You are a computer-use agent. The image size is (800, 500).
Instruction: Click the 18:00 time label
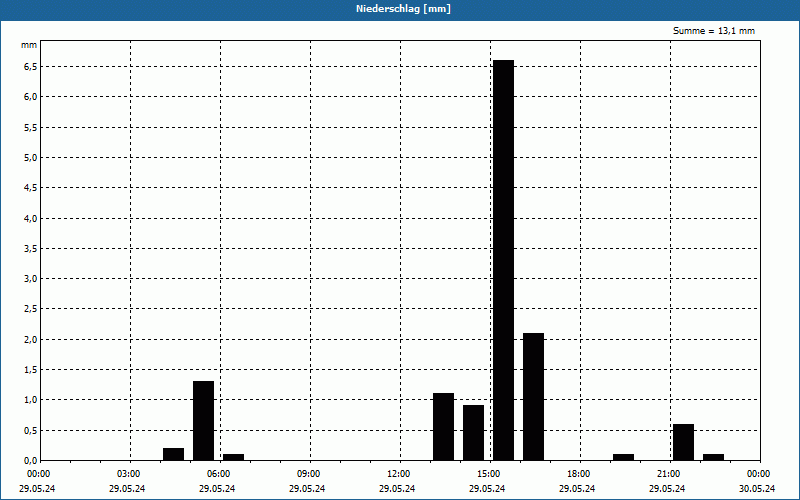click(x=579, y=474)
